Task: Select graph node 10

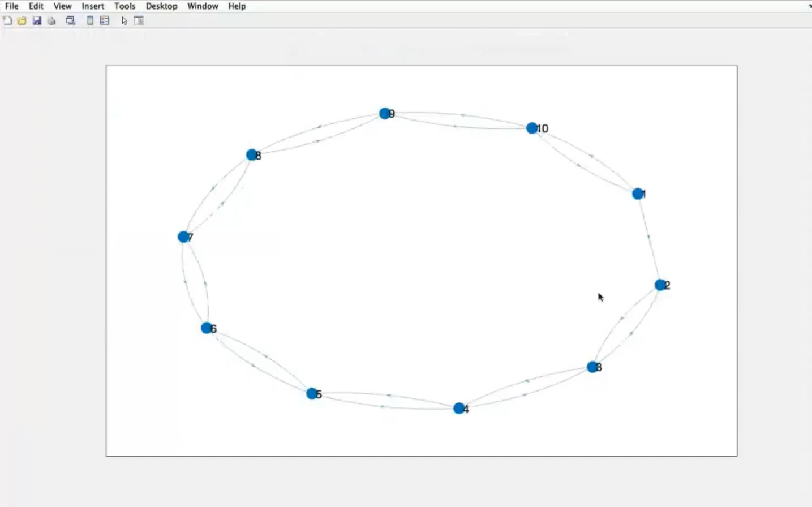Action: pos(532,128)
